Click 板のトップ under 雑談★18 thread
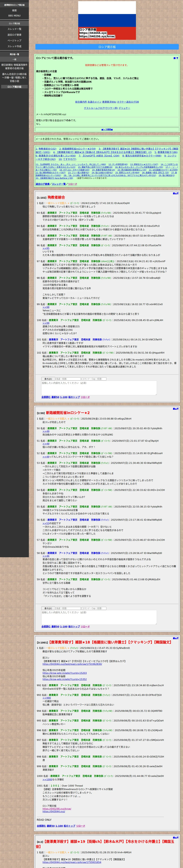Screen dimensions: 183x868 [70, 826]
